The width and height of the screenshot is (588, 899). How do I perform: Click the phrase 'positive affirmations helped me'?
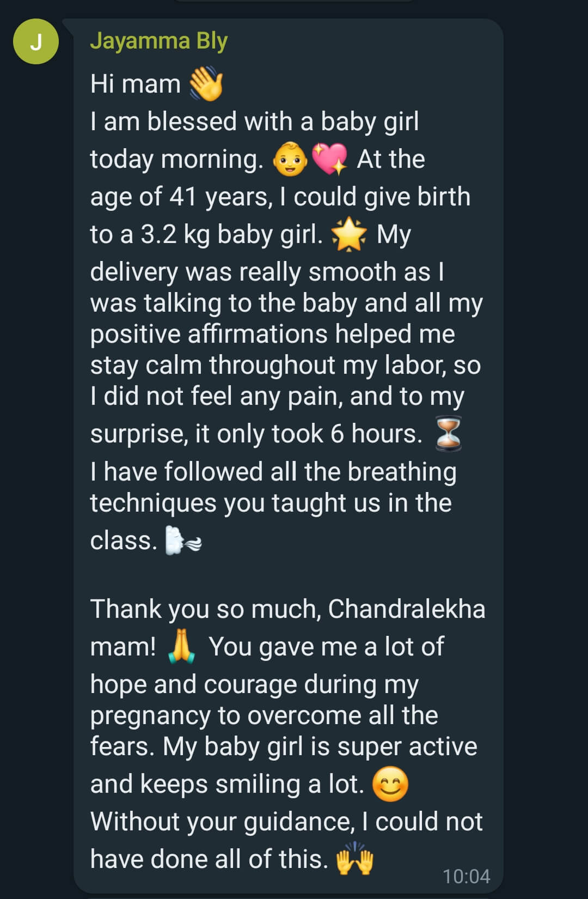click(272, 334)
